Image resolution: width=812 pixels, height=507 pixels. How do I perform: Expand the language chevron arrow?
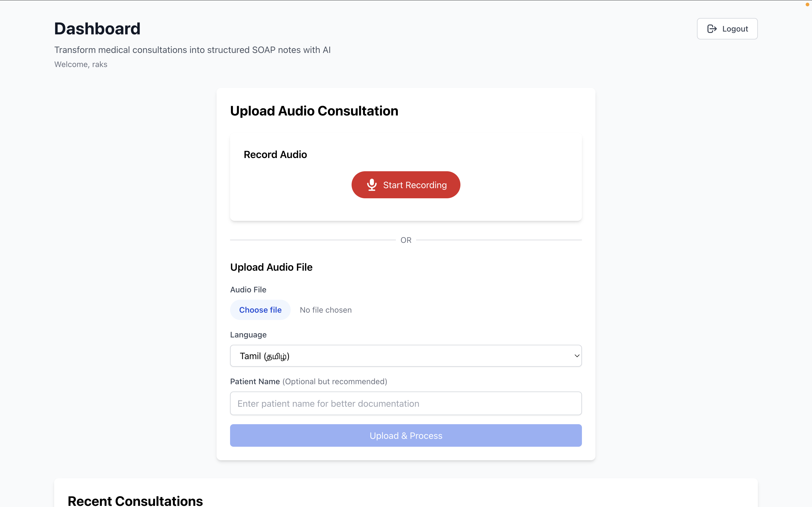[577, 356]
